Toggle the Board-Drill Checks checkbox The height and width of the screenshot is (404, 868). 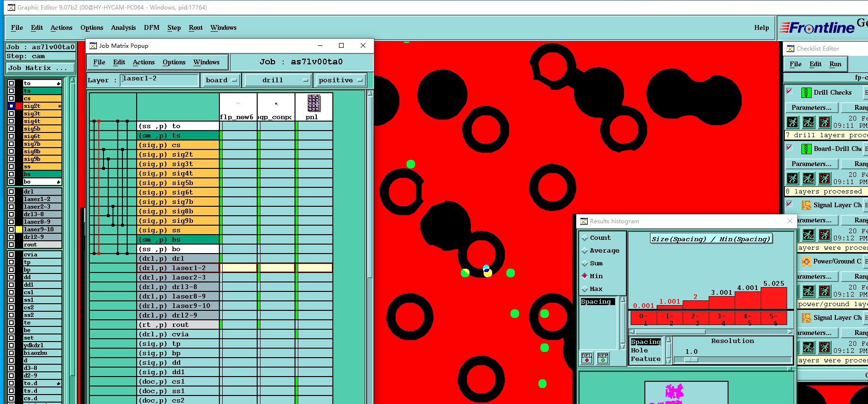(789, 148)
